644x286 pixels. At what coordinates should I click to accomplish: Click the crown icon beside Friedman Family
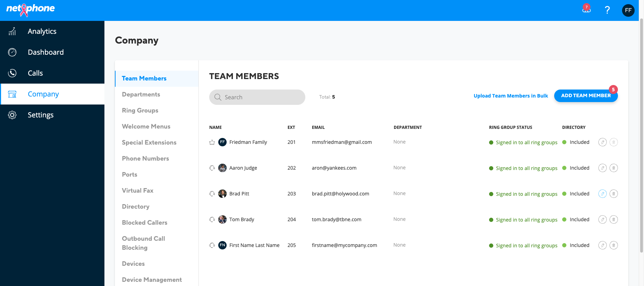(212, 142)
